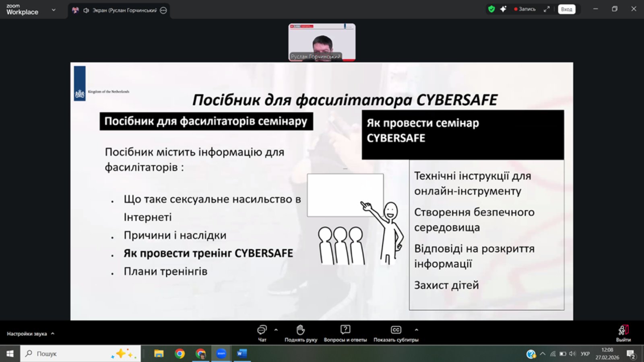Open Microsoft Word from the taskbar
Screen dimensions: 644x362
(x=242, y=354)
